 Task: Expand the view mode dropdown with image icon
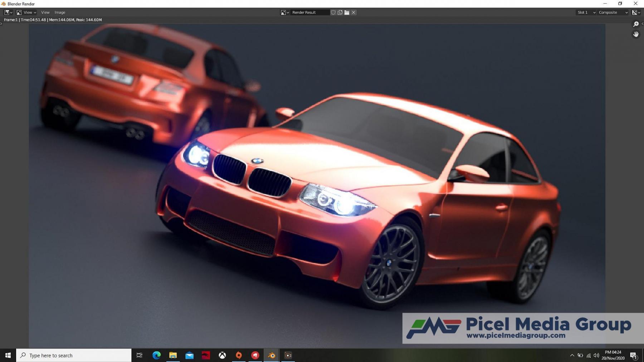point(27,13)
